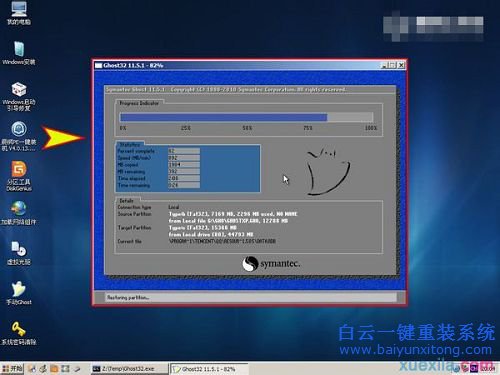Viewport: 500px width, 375px height.
Task: Minimize the Ghost32 window
Action: click(x=384, y=65)
